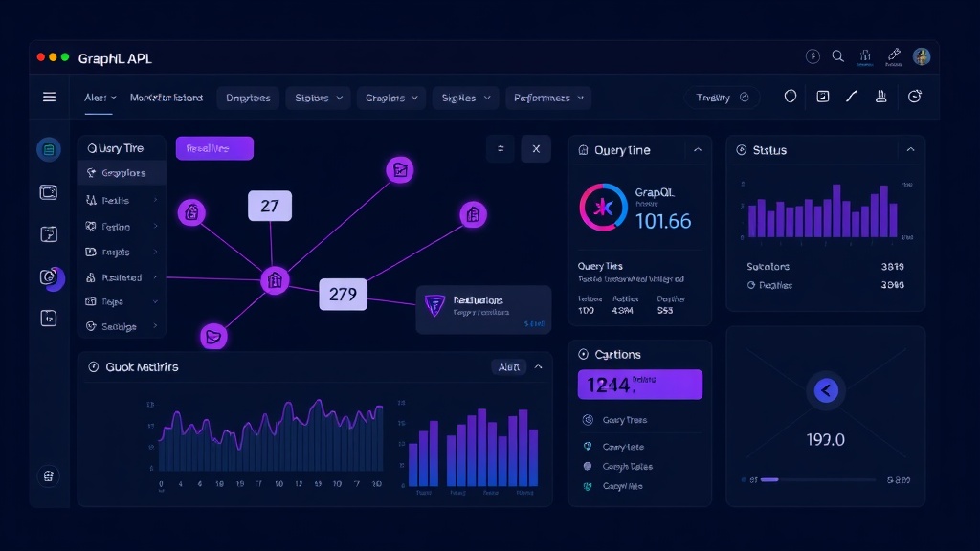Select the Festioo side list item

[122, 226]
